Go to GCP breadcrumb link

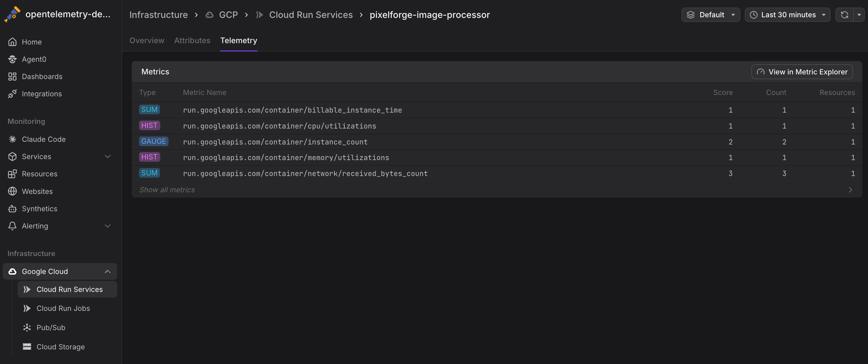[229, 15]
